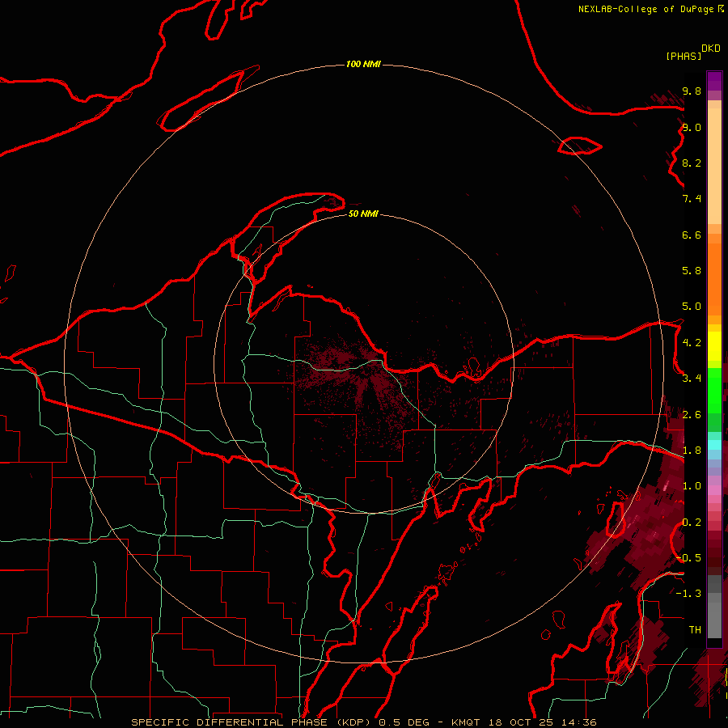Click the 4.2 scale value
This screenshot has height=728, width=728.
pyautogui.click(x=692, y=343)
